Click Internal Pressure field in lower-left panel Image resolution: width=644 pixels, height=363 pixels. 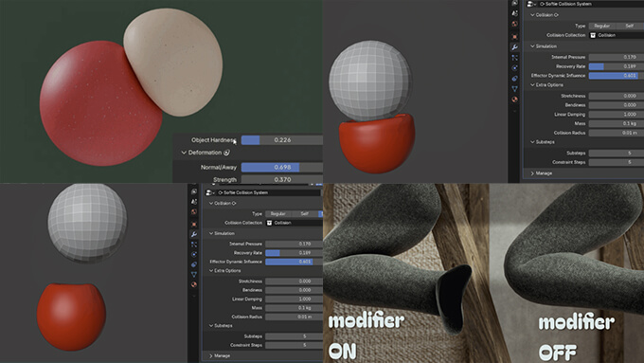pyautogui.click(x=295, y=244)
